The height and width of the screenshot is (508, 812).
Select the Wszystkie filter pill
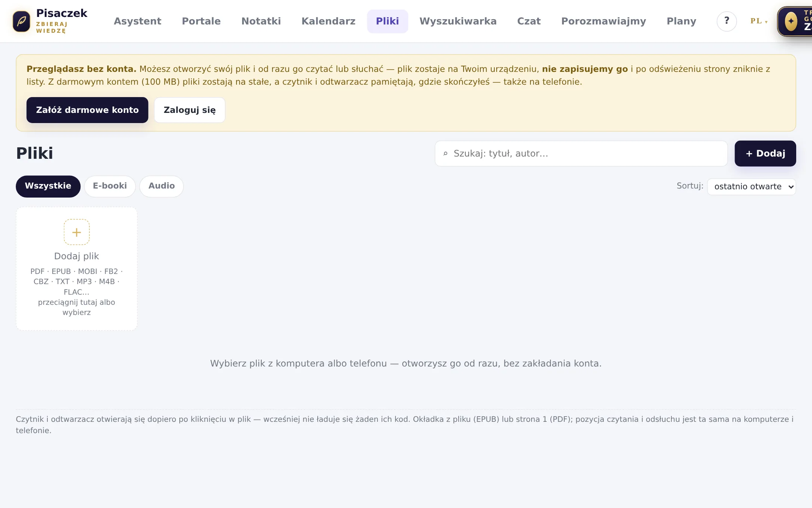[48, 186]
